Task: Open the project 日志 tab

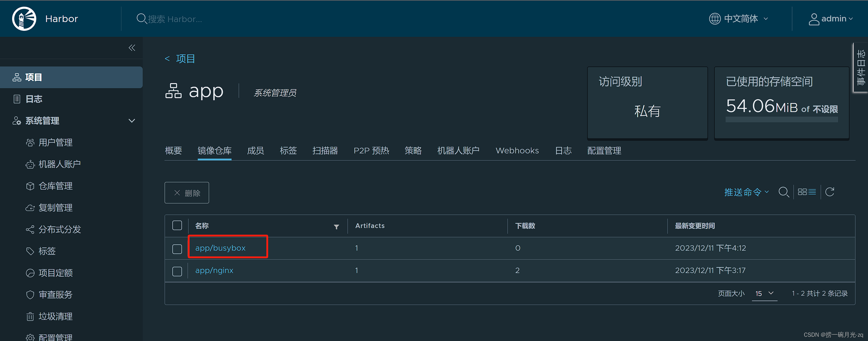Action: point(563,150)
